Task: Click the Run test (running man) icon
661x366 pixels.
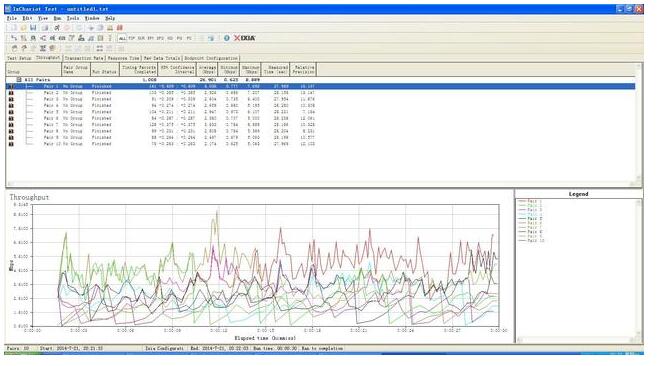Action: (x=56, y=28)
